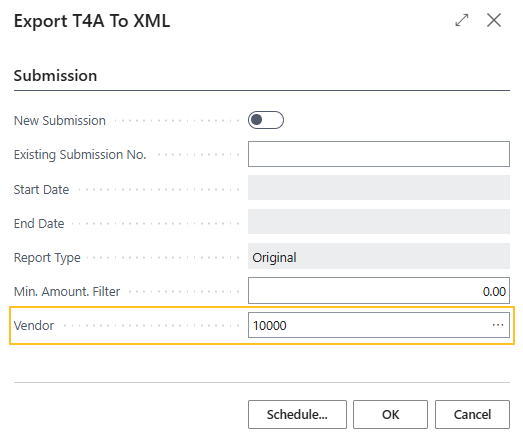Click the Existing Submission No. label
Viewport: 523px width, 437px height.
tap(80, 154)
